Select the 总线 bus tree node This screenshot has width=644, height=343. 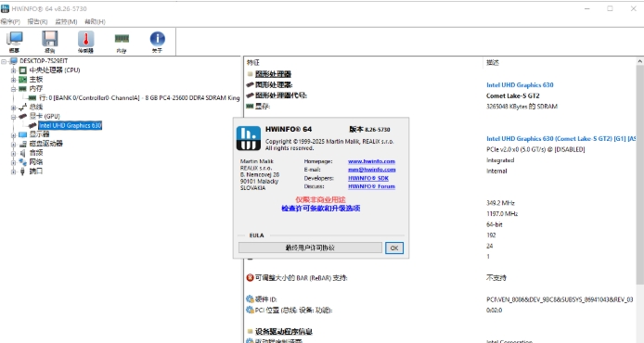tap(36, 108)
